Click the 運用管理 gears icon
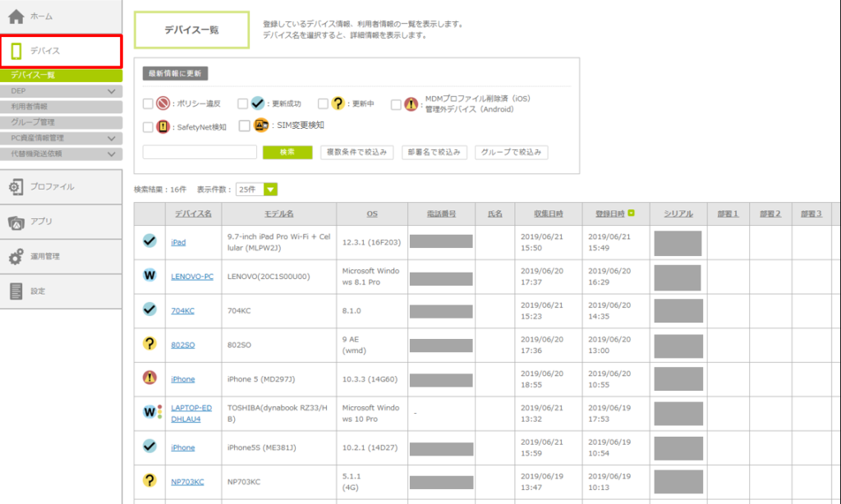 pos(16,257)
